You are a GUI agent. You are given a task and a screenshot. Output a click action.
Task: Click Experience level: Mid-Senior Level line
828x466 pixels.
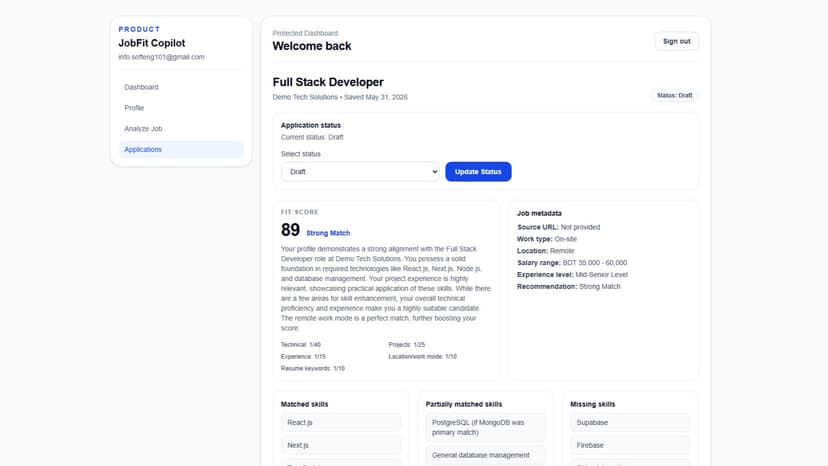(572, 275)
